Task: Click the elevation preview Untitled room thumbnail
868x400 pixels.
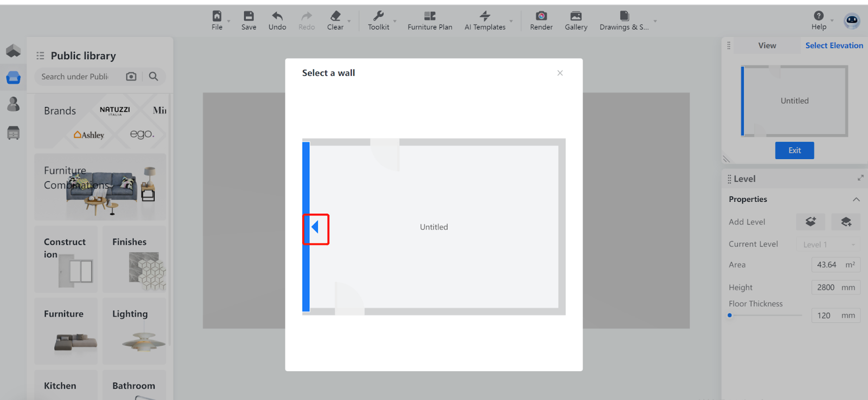Action: [x=794, y=101]
